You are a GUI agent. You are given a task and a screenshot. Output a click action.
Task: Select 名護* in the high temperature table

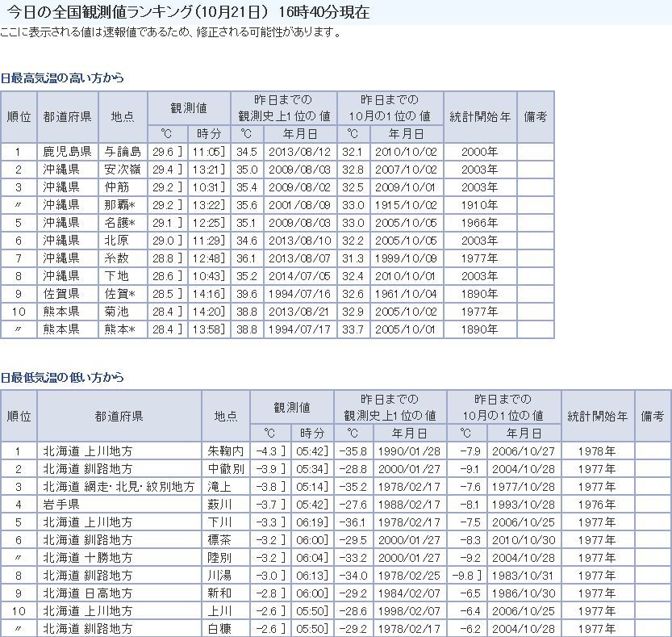point(123,222)
